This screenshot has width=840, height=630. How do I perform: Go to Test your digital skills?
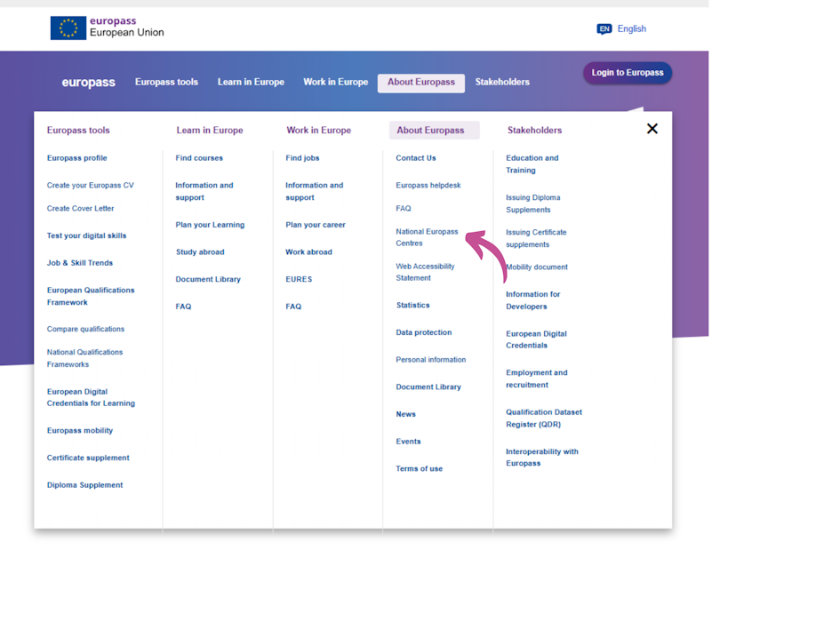pyautogui.click(x=86, y=235)
